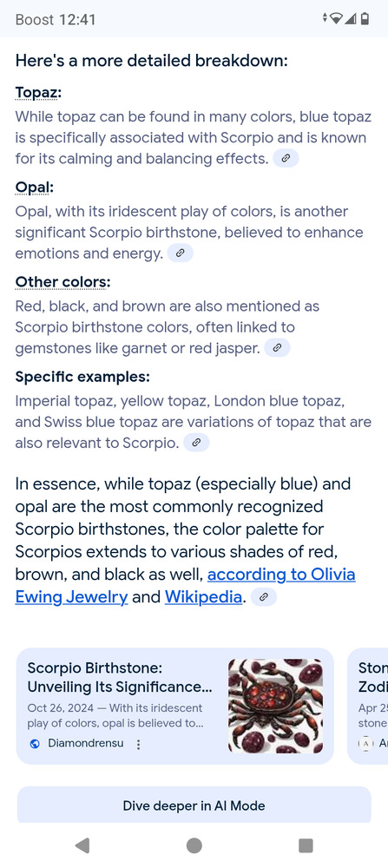The height and width of the screenshot is (868, 388).
Task: Open three-dot menu on Diamondrensu card
Action: pyautogui.click(x=138, y=745)
